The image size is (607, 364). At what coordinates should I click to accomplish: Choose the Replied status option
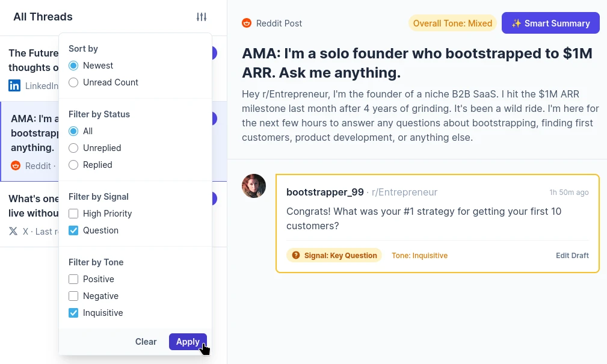tap(73, 165)
